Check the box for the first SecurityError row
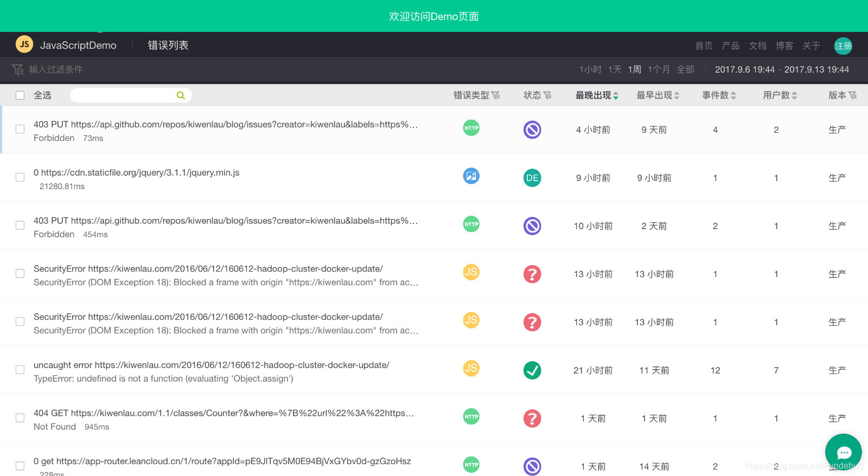The width and height of the screenshot is (868, 476). pyautogui.click(x=20, y=273)
